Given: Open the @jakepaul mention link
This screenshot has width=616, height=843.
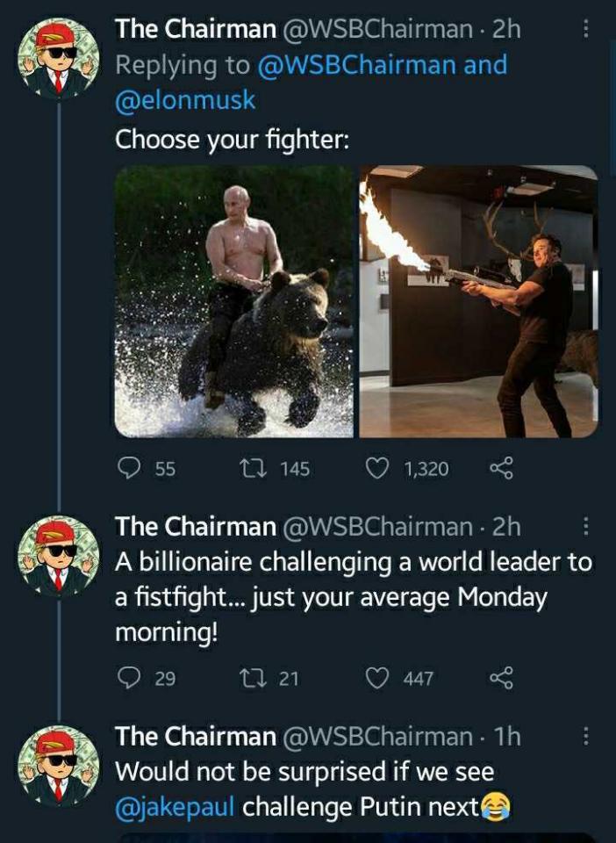Looking at the screenshot, I should 175,806.
